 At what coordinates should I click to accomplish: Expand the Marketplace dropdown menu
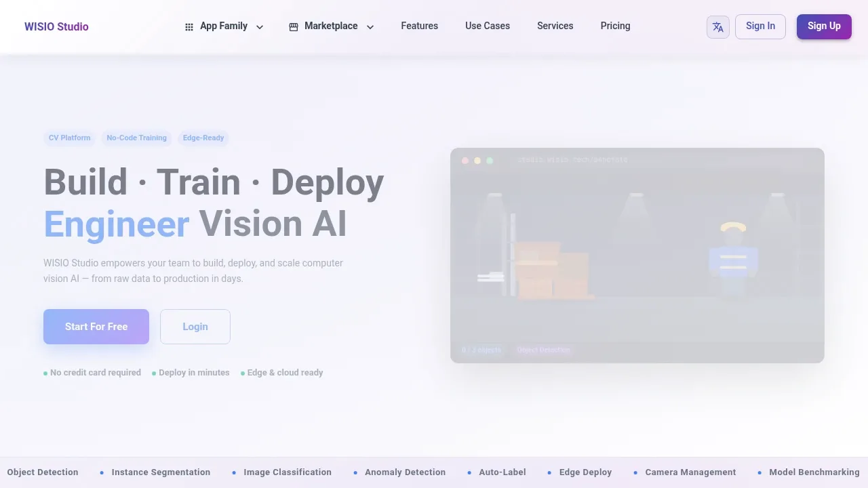[x=332, y=26]
